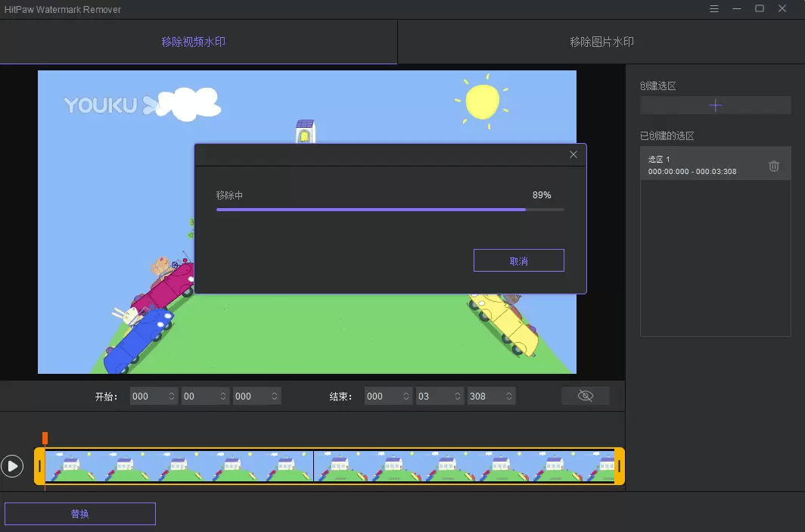Viewport: 805px width, 532px height.
Task: Click the end time first field 000
Action: pyautogui.click(x=388, y=396)
